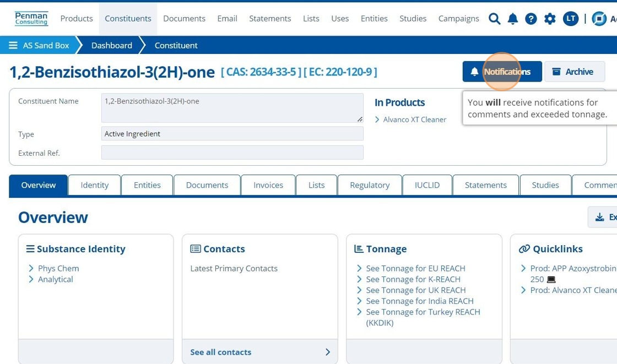This screenshot has width=617, height=364.
Task: Open the help question mark icon
Action: click(x=531, y=19)
